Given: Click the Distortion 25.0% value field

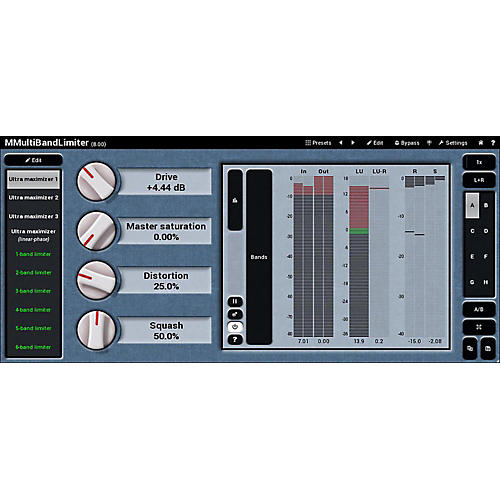Looking at the screenshot, I should [166, 281].
